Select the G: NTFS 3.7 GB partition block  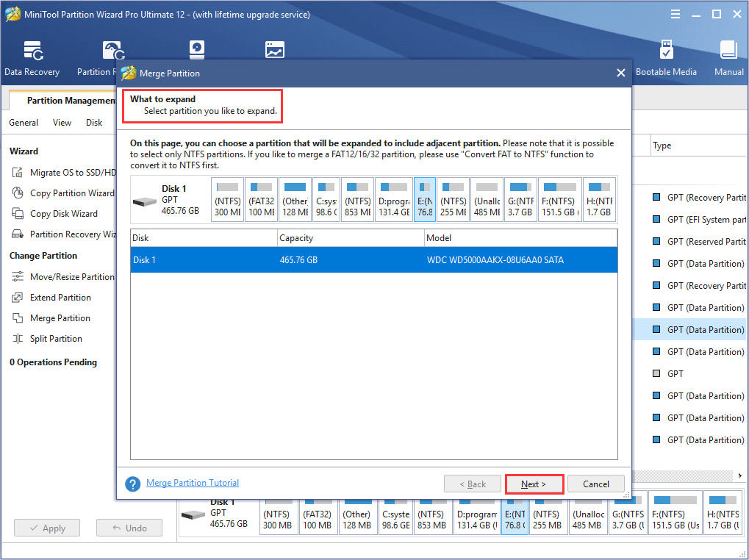click(x=520, y=200)
